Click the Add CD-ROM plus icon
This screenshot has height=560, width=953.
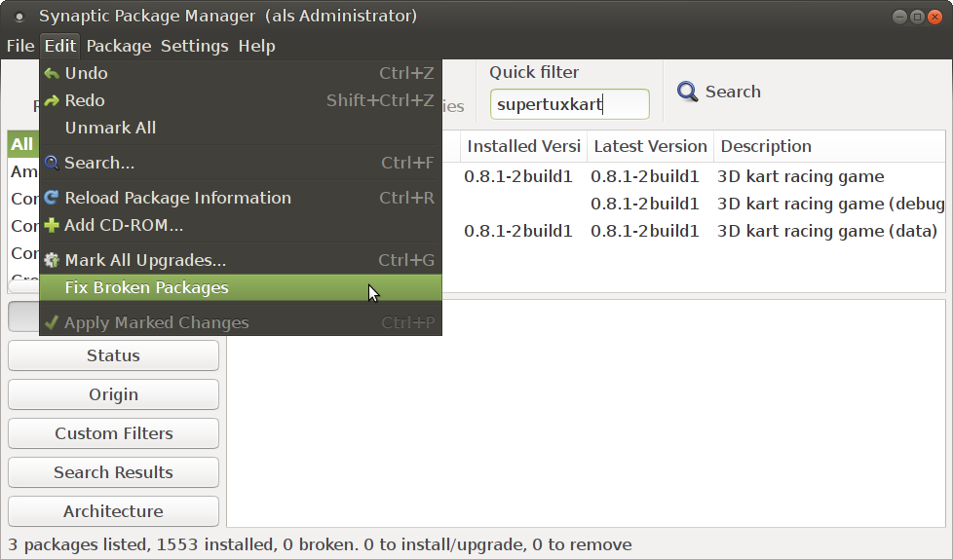click(x=52, y=226)
